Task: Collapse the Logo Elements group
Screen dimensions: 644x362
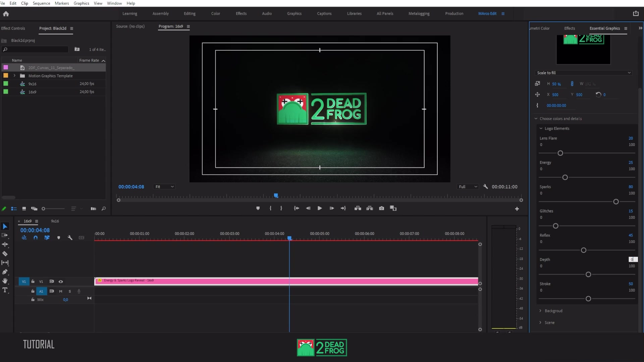Action: coord(541,128)
